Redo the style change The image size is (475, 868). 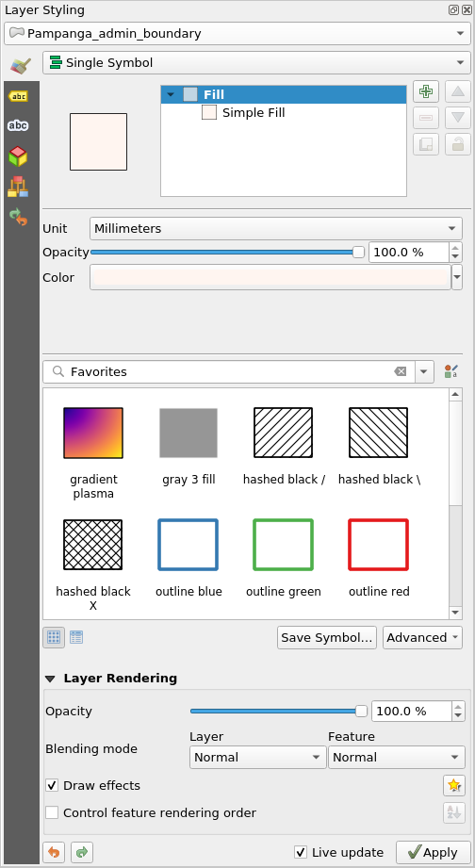[82, 852]
